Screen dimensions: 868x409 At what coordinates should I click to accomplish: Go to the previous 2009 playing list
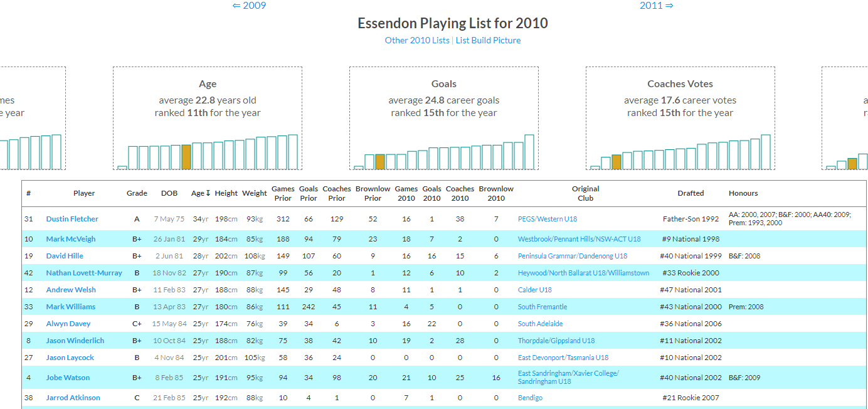249,6
